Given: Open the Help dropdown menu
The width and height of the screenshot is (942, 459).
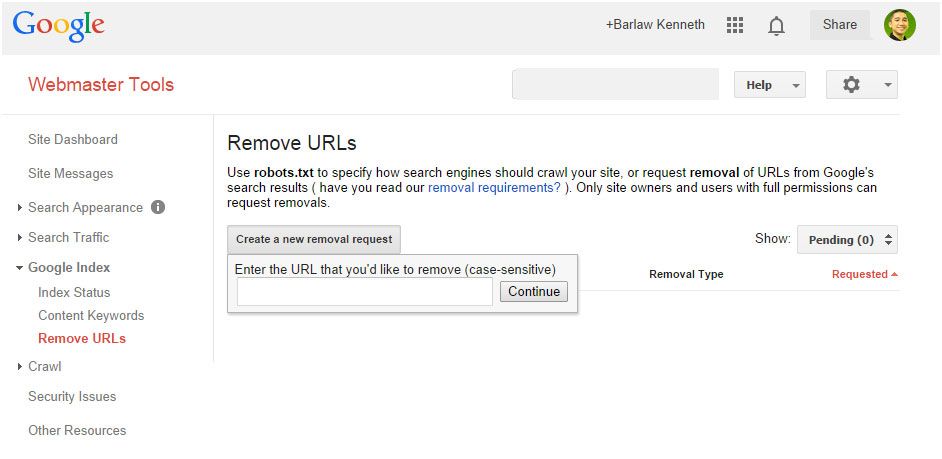Looking at the screenshot, I should pos(770,85).
